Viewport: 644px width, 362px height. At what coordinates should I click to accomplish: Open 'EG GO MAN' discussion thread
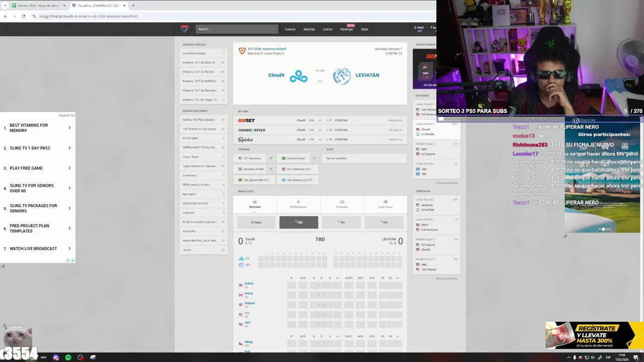click(x=203, y=138)
